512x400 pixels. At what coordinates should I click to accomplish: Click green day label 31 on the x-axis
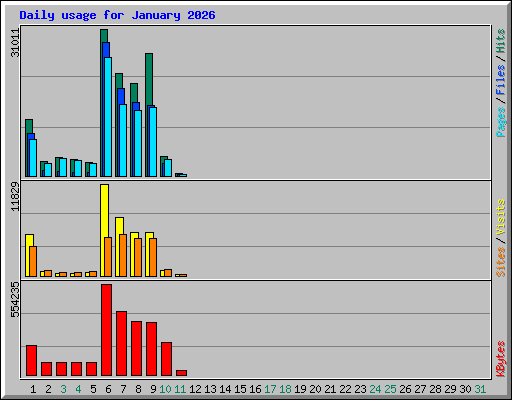480,389
